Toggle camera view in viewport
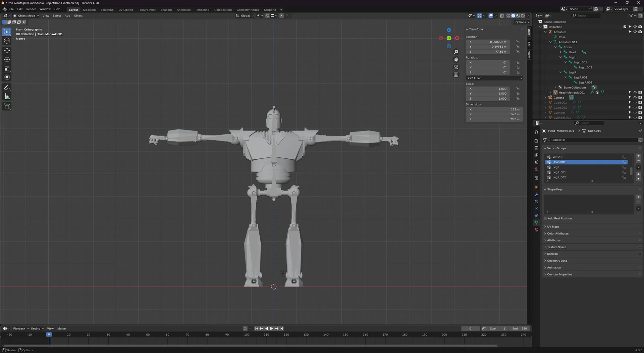This screenshot has height=353, width=644. click(x=456, y=67)
